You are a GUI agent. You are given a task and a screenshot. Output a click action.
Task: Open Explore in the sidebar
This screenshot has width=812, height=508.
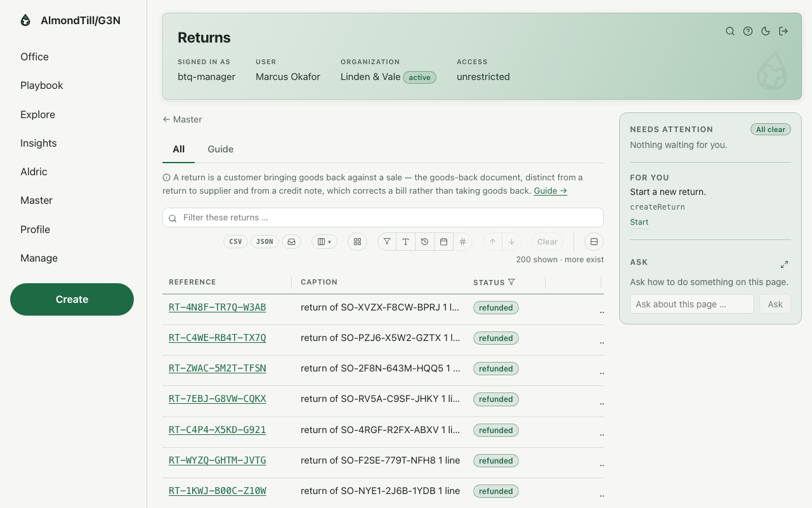point(37,115)
